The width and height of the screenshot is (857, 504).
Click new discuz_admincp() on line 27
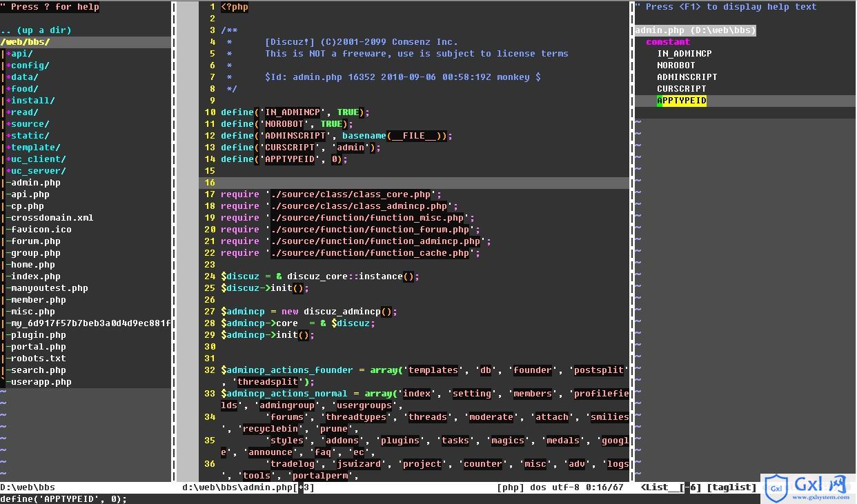click(339, 312)
